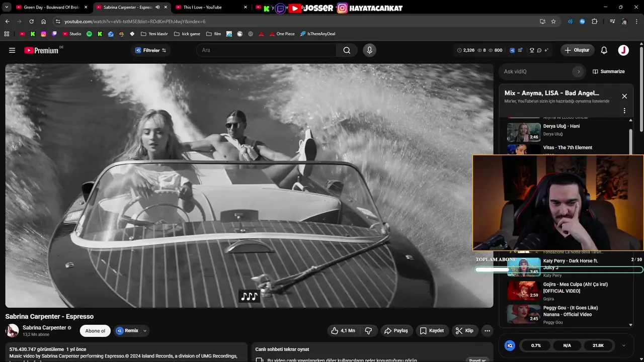644x362 pixels.
Task: Open playlist options three-dot menu
Action: tap(624, 111)
